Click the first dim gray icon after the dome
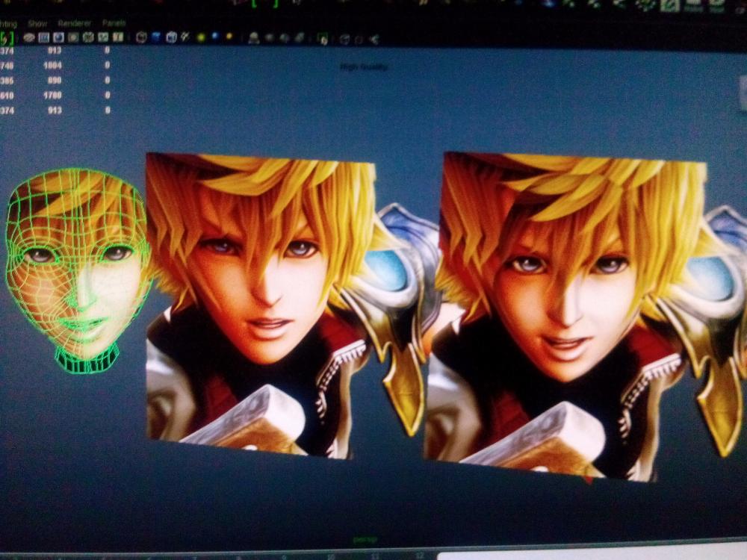The width and height of the screenshot is (747, 560). point(270,38)
